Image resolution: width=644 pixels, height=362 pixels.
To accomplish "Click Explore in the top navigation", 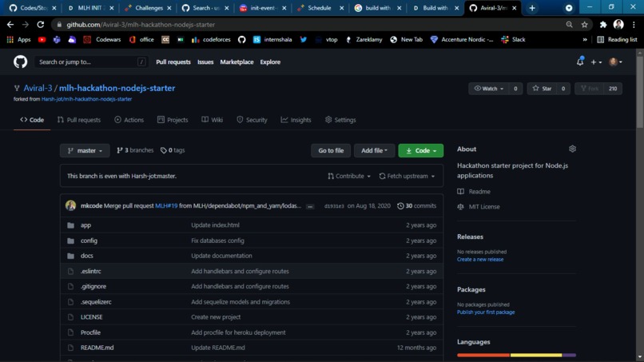I will coord(270,62).
